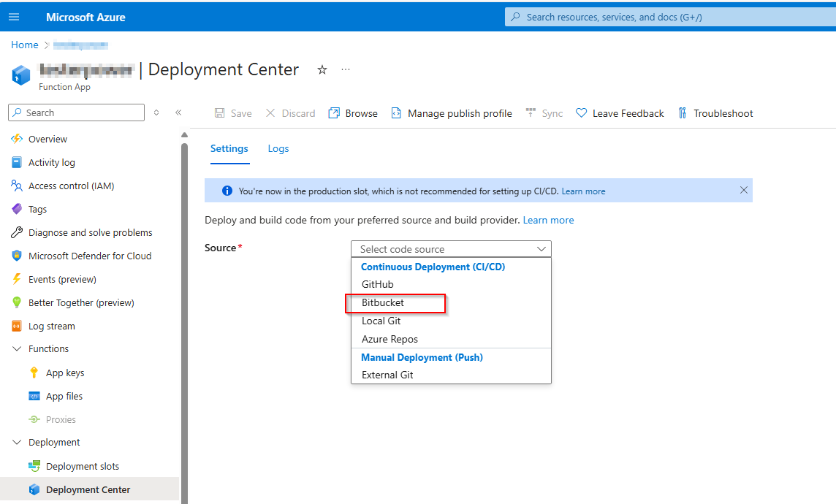Screen dimensions: 836x504
Task: Collapse the sidebar with double chevron
Action: [178, 112]
